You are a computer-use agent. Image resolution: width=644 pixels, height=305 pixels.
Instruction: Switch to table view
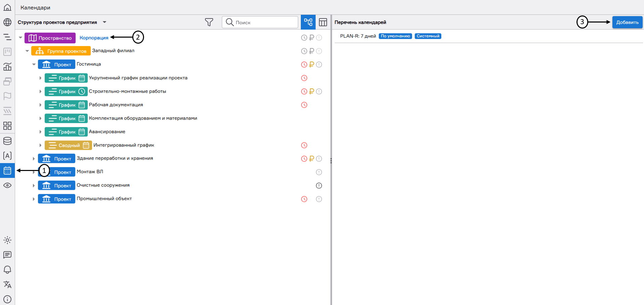[323, 22]
